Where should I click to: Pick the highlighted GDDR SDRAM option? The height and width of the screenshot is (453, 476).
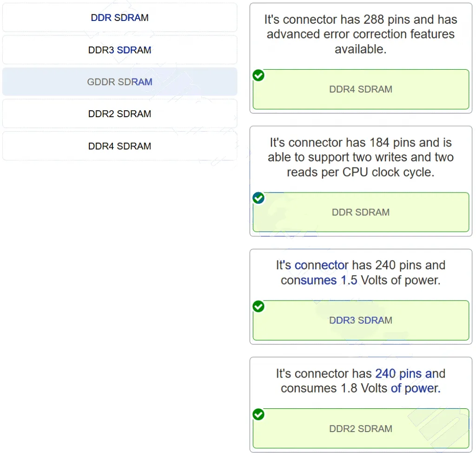(119, 82)
